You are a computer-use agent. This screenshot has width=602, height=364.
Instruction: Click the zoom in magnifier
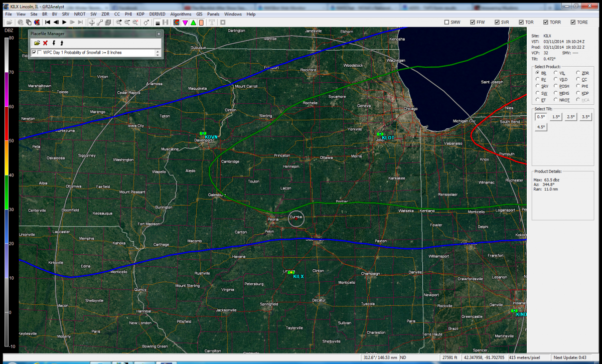119,23
